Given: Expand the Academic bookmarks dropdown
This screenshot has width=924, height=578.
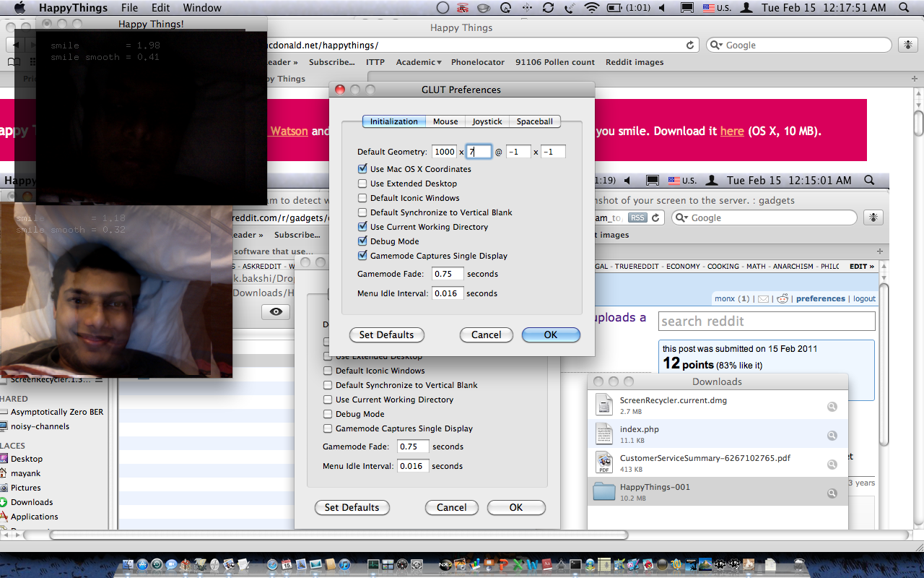Looking at the screenshot, I should coord(419,62).
